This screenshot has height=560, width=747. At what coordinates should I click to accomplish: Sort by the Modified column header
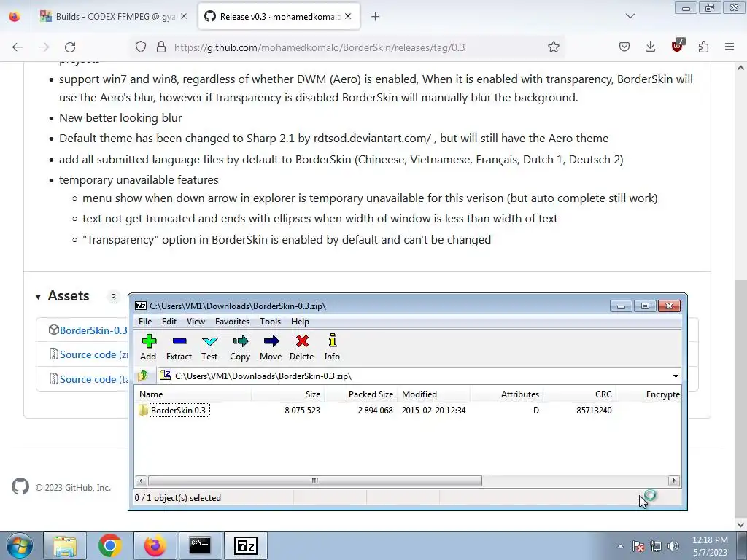434,394
